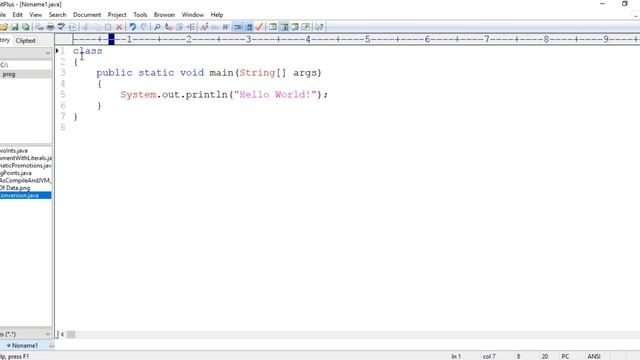The image size is (640, 360).
Task: Select the file ending 'WithLiterals.ja'
Action: point(26,158)
